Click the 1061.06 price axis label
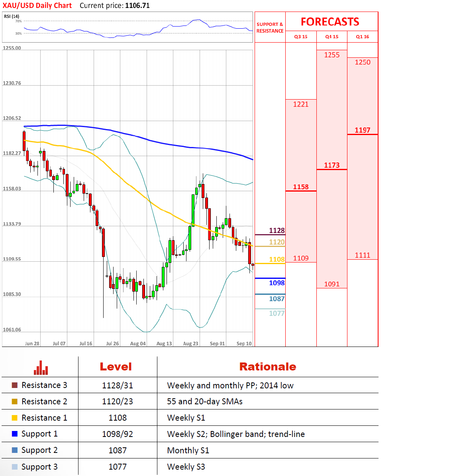Image resolution: width=459 pixels, height=476 pixels. pos(12,330)
